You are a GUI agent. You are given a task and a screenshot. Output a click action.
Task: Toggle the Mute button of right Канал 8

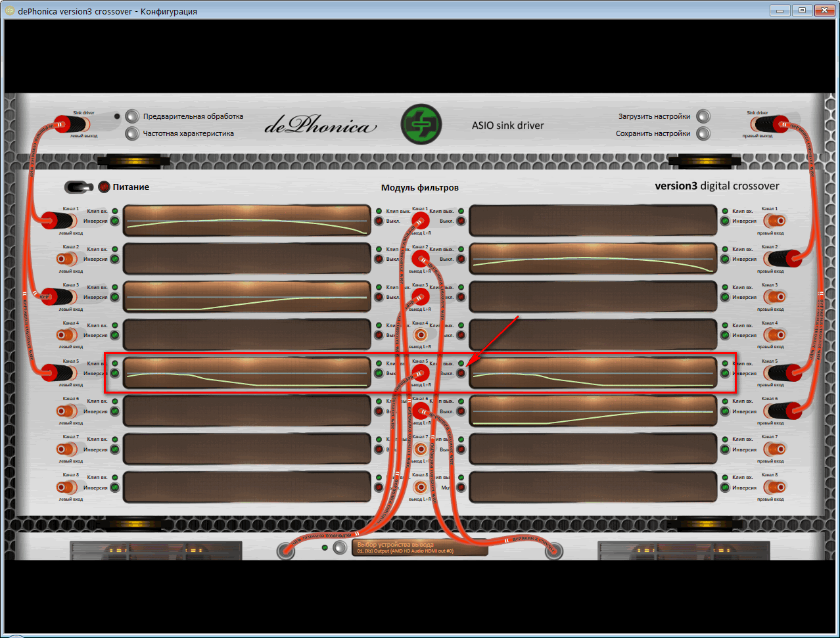[461, 488]
